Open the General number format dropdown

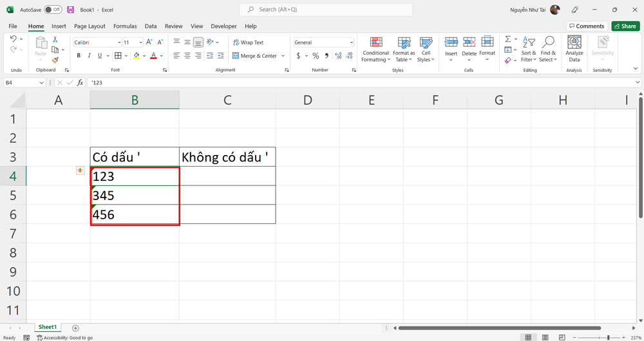351,42
